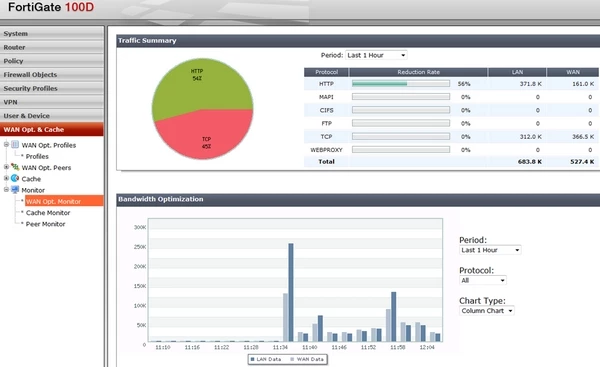Open the Cache Monitor entry
600x367 pixels.
(48, 212)
